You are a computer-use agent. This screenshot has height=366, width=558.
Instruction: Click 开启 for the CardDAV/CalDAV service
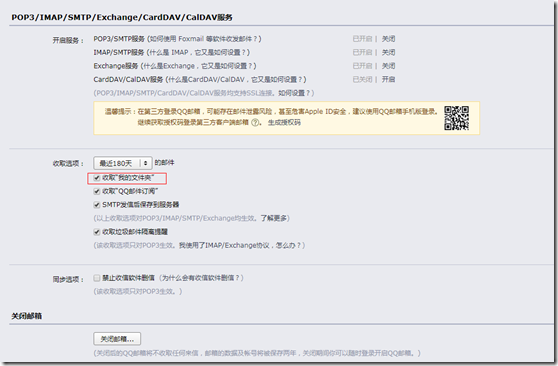pos(388,79)
